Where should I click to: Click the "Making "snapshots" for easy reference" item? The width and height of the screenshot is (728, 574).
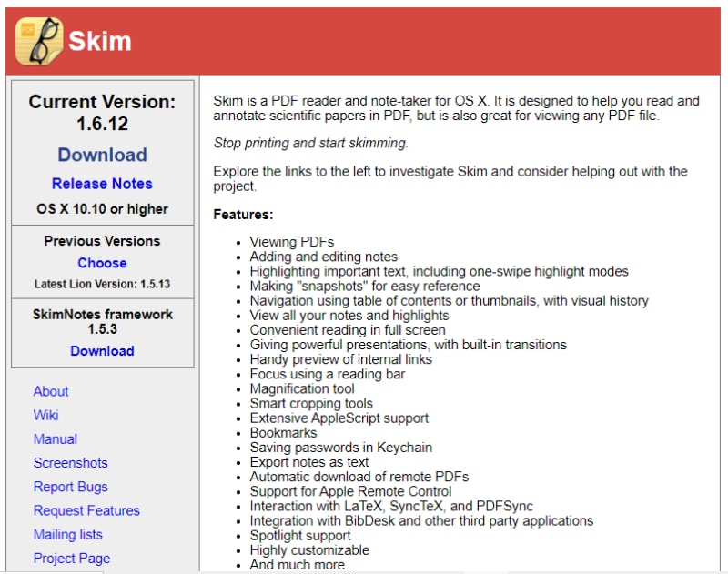(365, 286)
